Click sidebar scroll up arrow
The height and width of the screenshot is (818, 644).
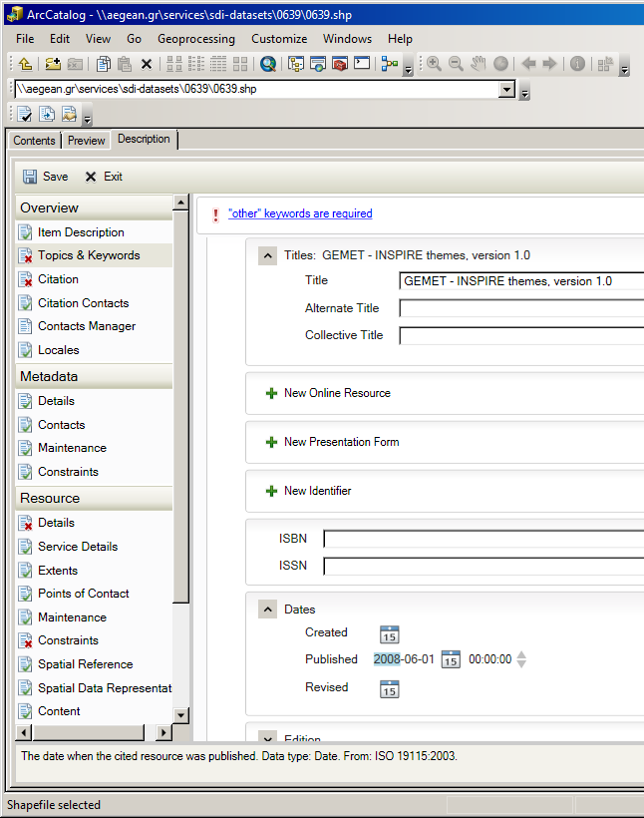point(181,203)
